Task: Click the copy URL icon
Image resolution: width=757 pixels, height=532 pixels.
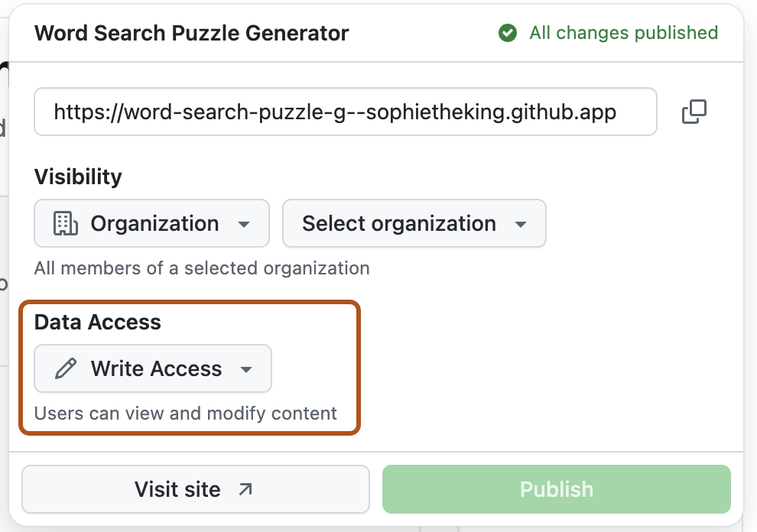Action: click(694, 112)
